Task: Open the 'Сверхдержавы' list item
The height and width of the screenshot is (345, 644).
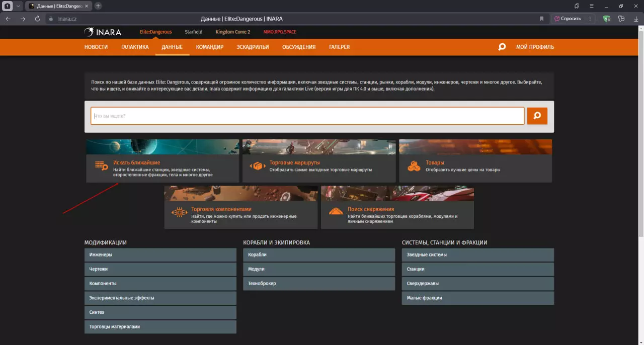Action: click(x=478, y=283)
